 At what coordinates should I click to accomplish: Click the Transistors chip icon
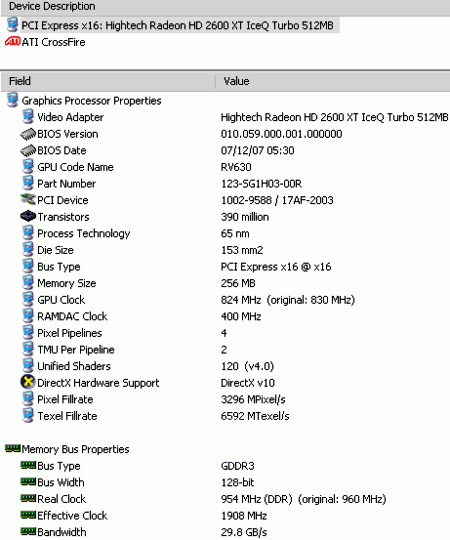[x=28, y=216]
